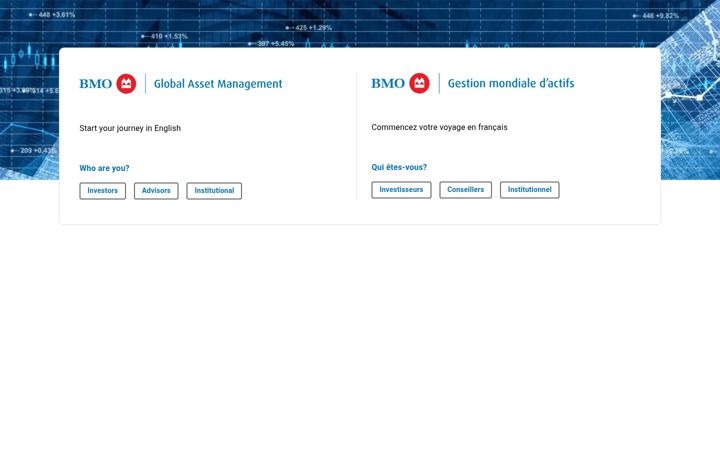Screen dimensions: 720x450
Task: Click the Gestion mondiale d'actifs heading
Action: tap(511, 84)
